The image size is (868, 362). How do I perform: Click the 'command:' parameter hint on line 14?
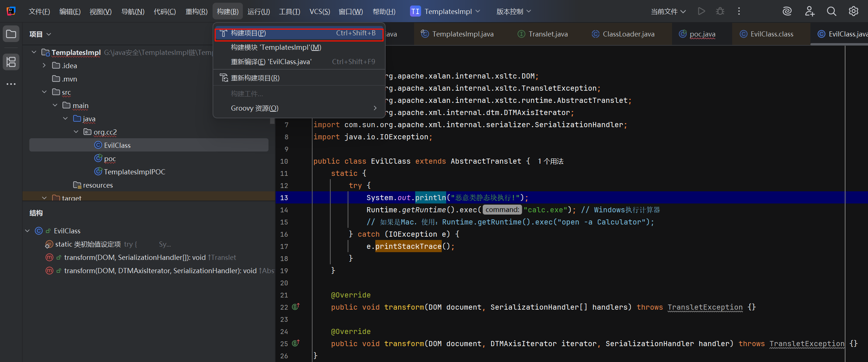point(502,210)
